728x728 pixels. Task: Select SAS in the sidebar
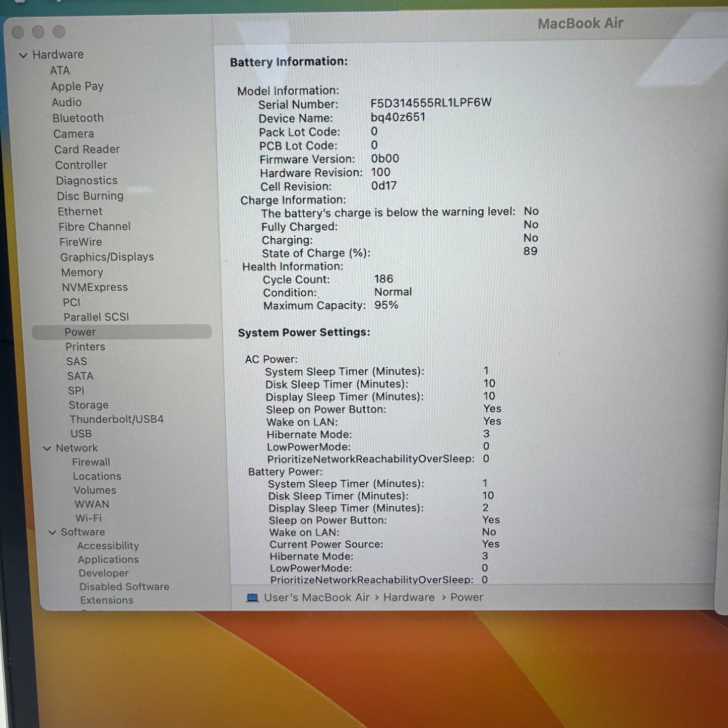[77, 361]
